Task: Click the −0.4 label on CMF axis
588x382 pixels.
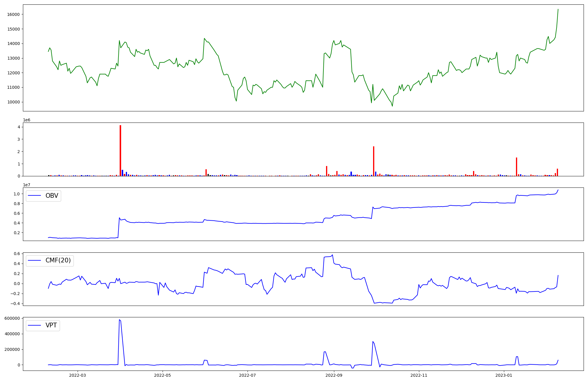Action: click(x=15, y=304)
